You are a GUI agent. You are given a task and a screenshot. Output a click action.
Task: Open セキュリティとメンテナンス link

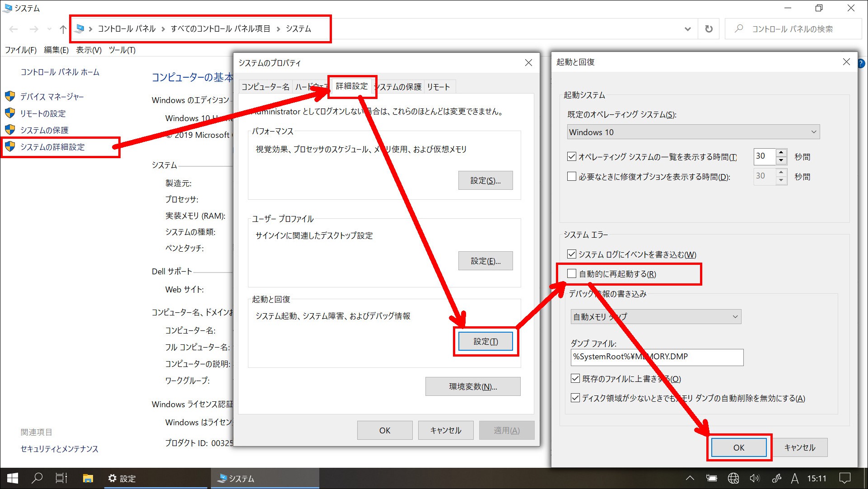pyautogui.click(x=59, y=449)
